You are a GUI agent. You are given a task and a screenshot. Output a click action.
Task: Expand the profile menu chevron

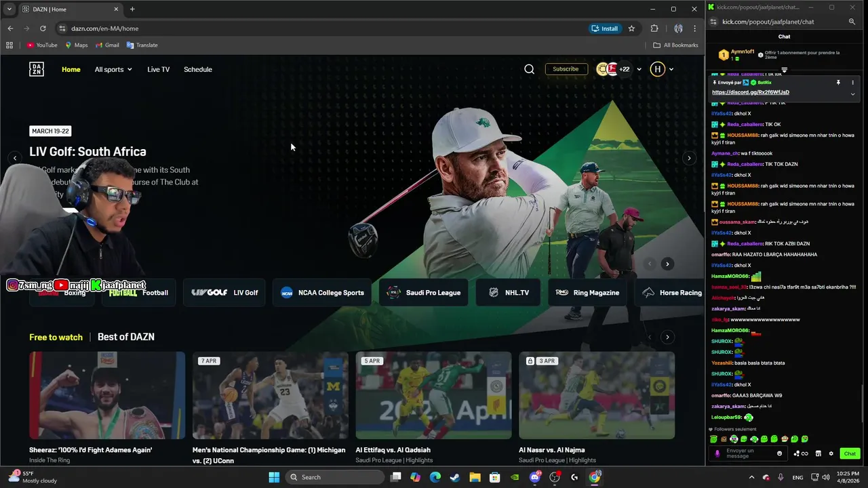point(671,69)
